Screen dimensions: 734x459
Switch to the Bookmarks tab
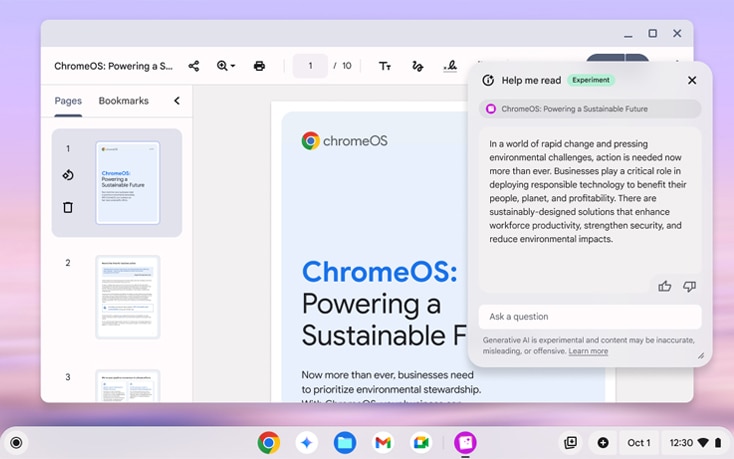click(x=123, y=101)
